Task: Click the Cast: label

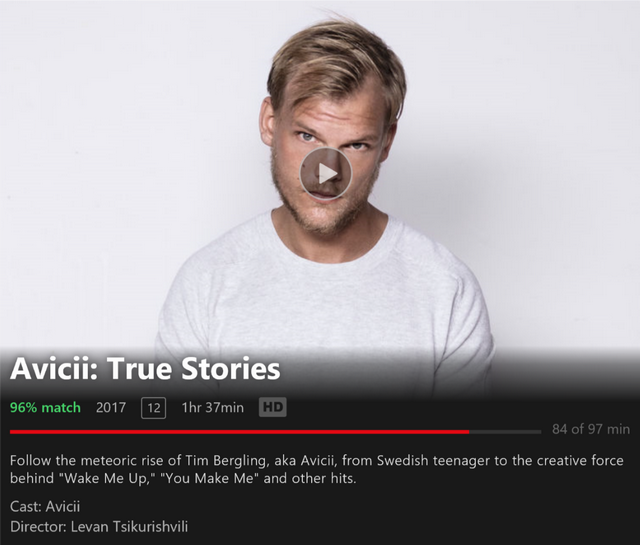Action: (x=26, y=507)
